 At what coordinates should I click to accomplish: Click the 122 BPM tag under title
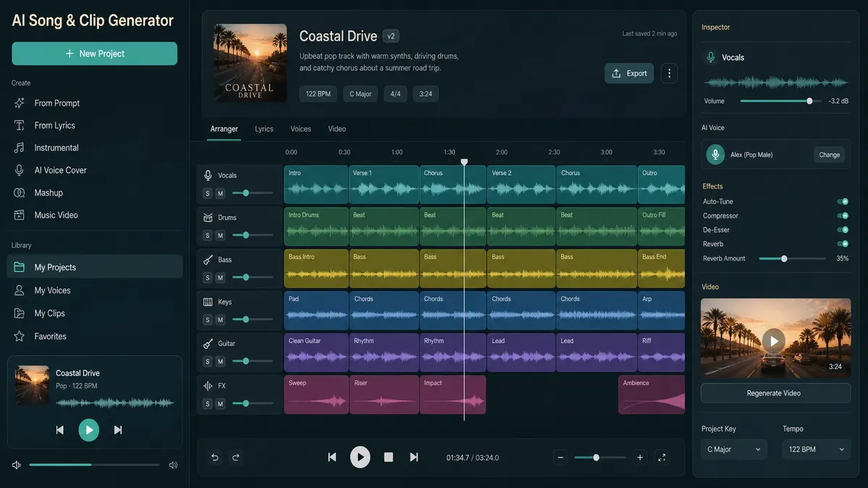318,94
